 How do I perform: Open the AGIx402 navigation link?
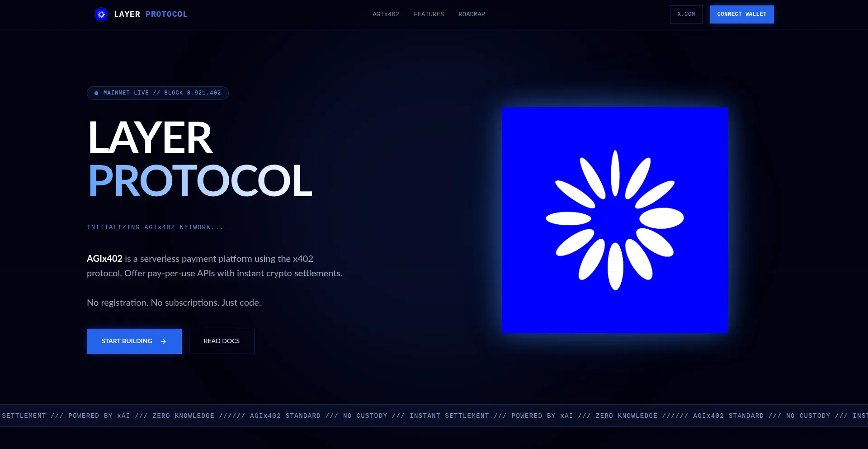(386, 14)
